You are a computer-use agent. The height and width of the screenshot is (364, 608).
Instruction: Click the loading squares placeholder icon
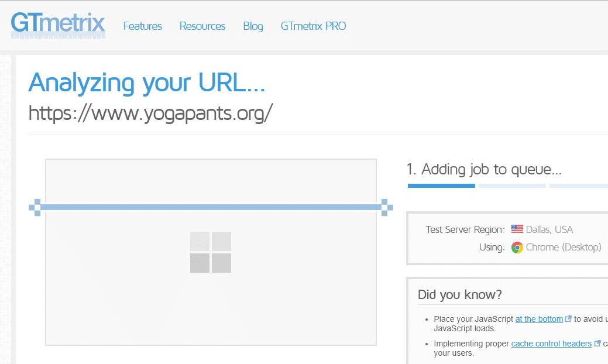tap(211, 252)
